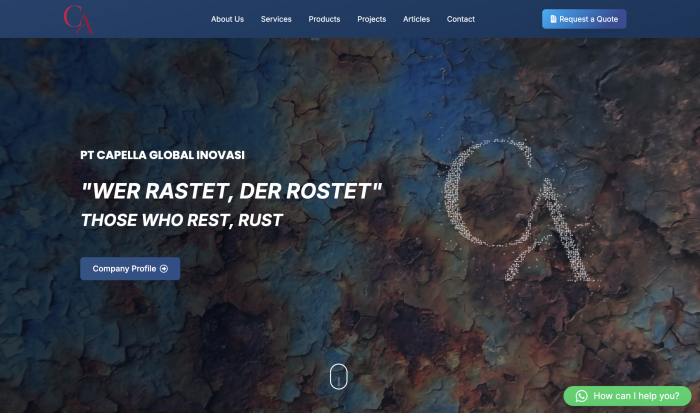Go to the Services page

(x=276, y=19)
